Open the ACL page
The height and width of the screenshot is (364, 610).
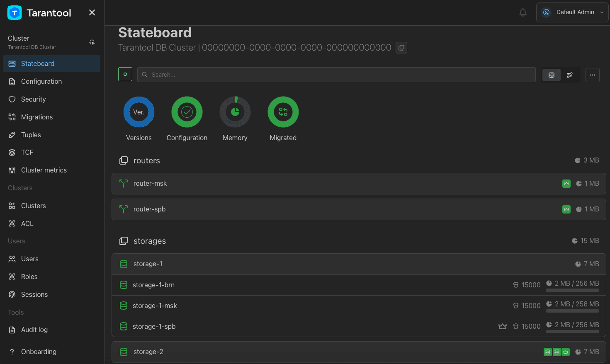click(51, 223)
